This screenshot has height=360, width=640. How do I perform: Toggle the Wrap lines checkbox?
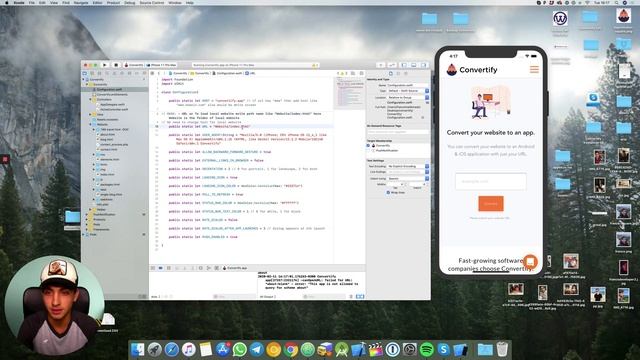tap(388, 193)
